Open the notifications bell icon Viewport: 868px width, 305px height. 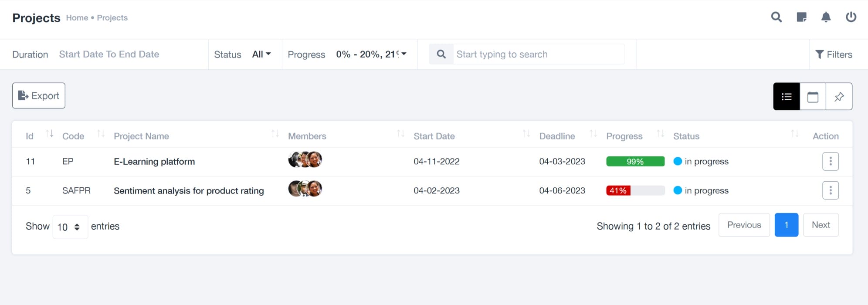click(826, 17)
